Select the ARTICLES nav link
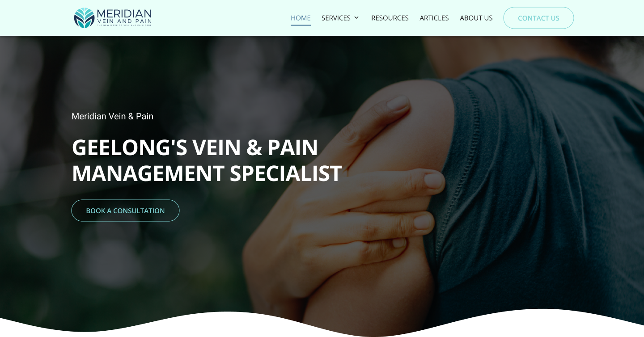The width and height of the screenshot is (644, 337). click(x=434, y=18)
